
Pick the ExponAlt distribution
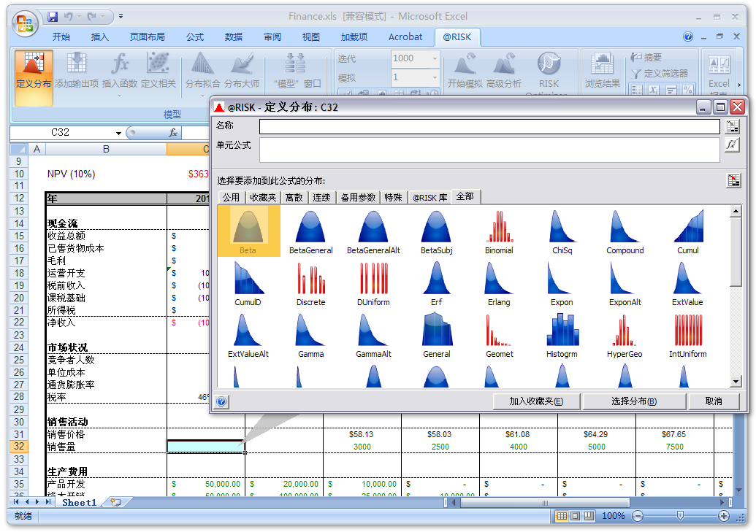click(625, 283)
